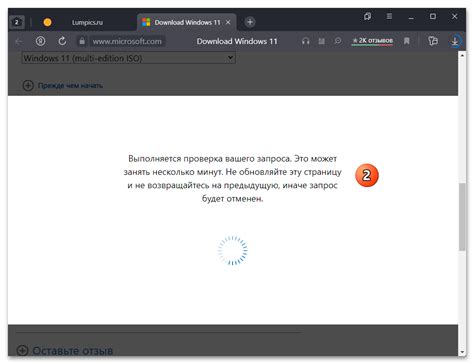The width and height of the screenshot is (474, 364).
Task: Click the headphones read-aloud icon
Action: pyautogui.click(x=305, y=41)
